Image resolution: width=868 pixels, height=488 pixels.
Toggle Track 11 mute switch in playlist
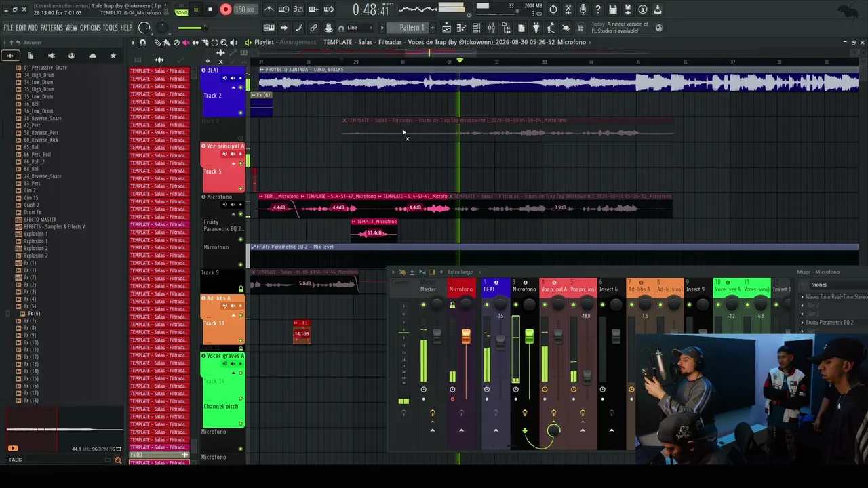241,341
